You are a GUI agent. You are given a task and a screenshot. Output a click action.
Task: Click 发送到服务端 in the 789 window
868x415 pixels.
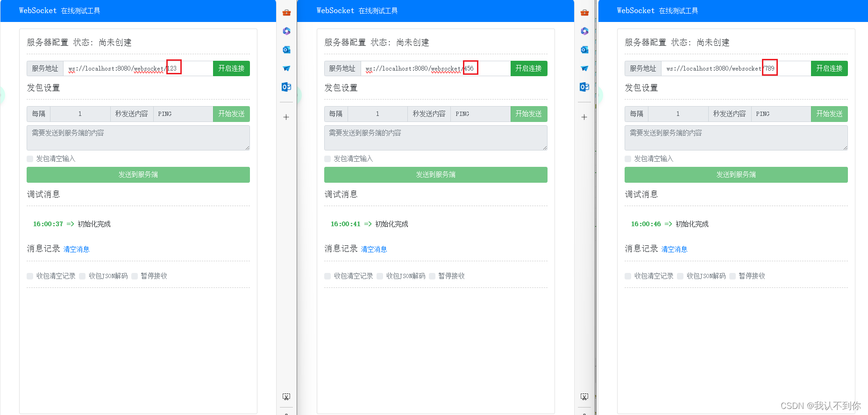[736, 175]
